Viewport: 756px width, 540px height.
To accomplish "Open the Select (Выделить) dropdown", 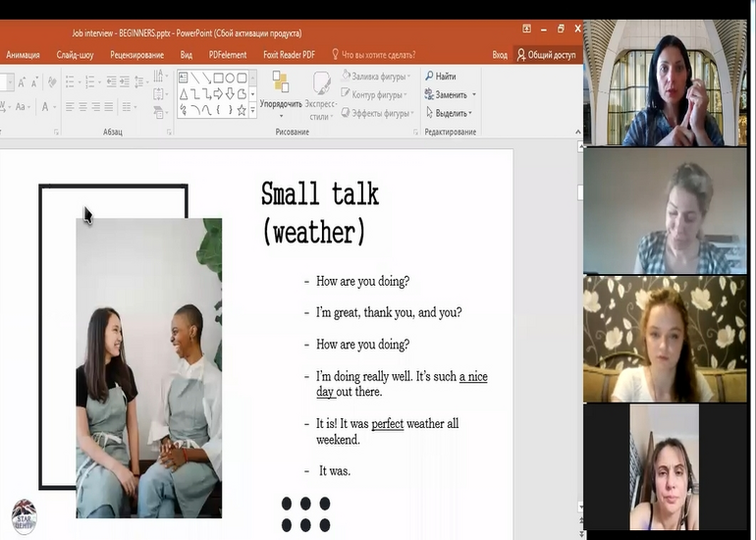I will [450, 113].
